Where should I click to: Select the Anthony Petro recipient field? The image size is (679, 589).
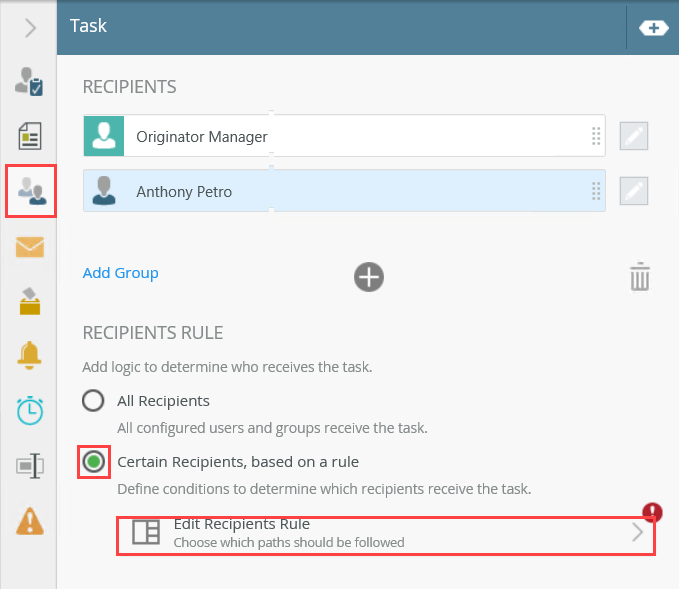[x=350, y=191]
